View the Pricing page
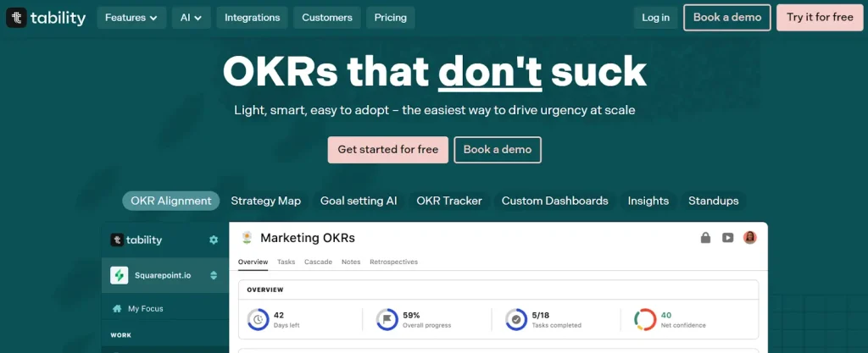The width and height of the screenshot is (868, 353). (390, 18)
